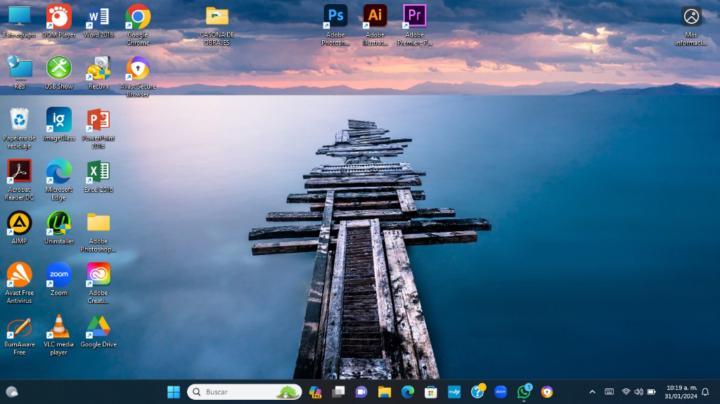The image size is (720, 404).
Task: Select the folder icon at the top center of the desktop
Action: click(217, 25)
